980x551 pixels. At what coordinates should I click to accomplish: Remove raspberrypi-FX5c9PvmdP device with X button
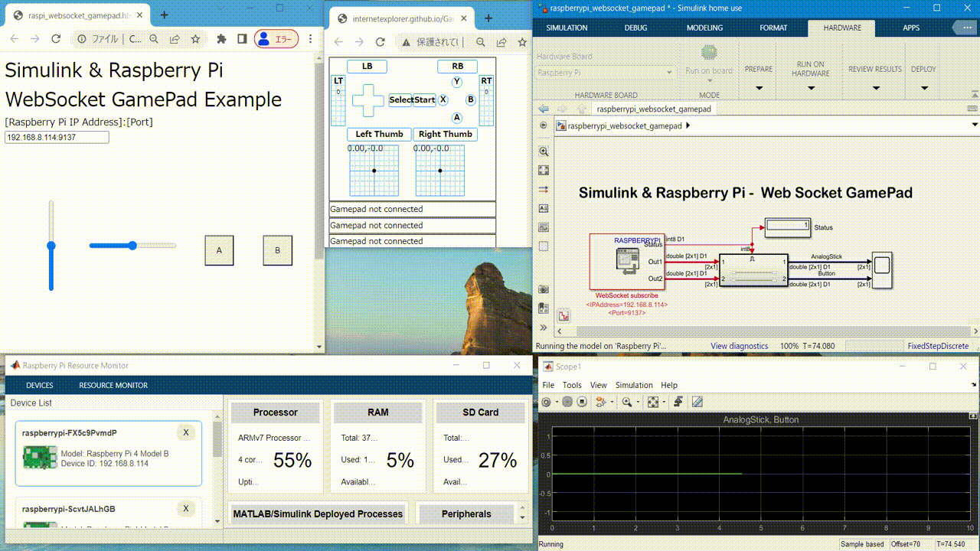185,433
